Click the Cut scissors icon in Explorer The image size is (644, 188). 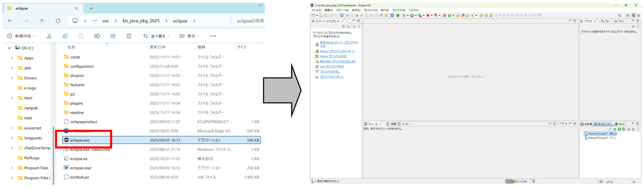[48, 36]
